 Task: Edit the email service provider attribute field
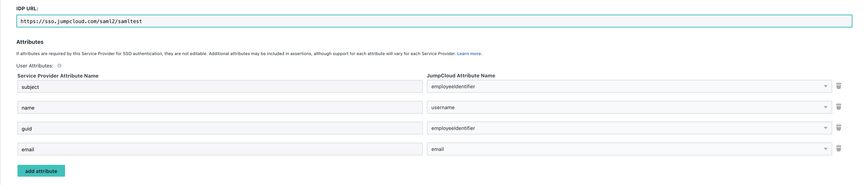coord(220,149)
